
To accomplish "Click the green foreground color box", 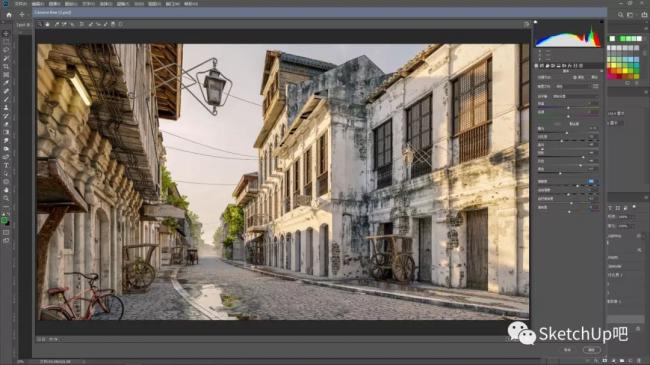I will [4, 220].
